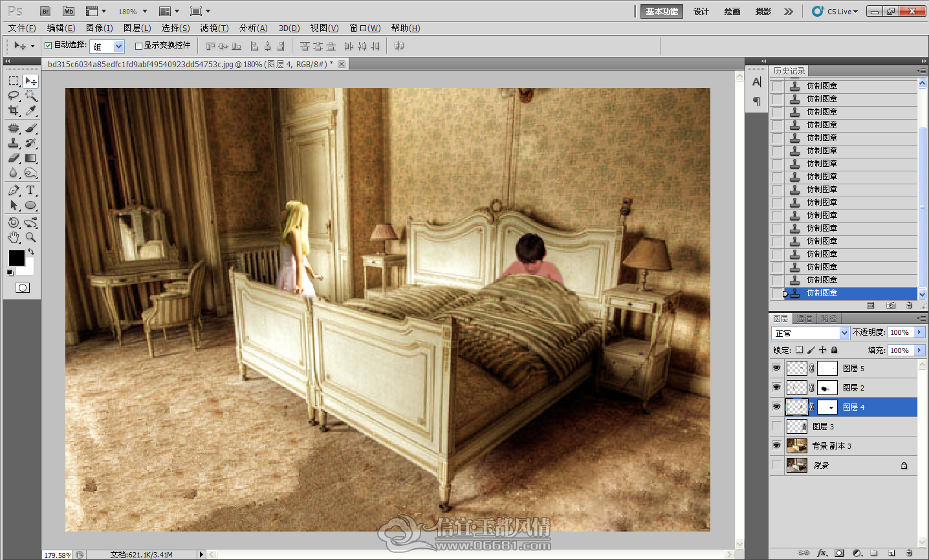Select the Horizontal Type tool
The width and height of the screenshot is (929, 560).
click(30, 190)
